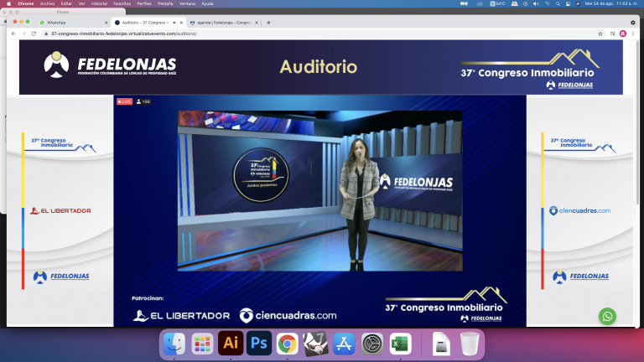Open the Editar menu
This screenshot has width=644, height=362.
pyautogui.click(x=66, y=3)
